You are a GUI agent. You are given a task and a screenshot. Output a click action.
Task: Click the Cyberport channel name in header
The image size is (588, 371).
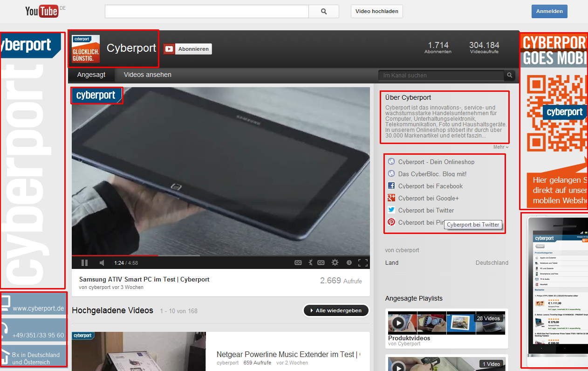point(131,48)
